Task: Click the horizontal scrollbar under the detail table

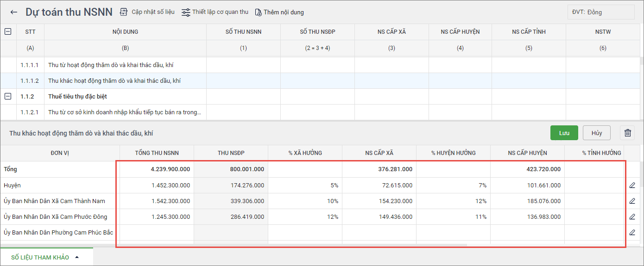Action: point(292,245)
